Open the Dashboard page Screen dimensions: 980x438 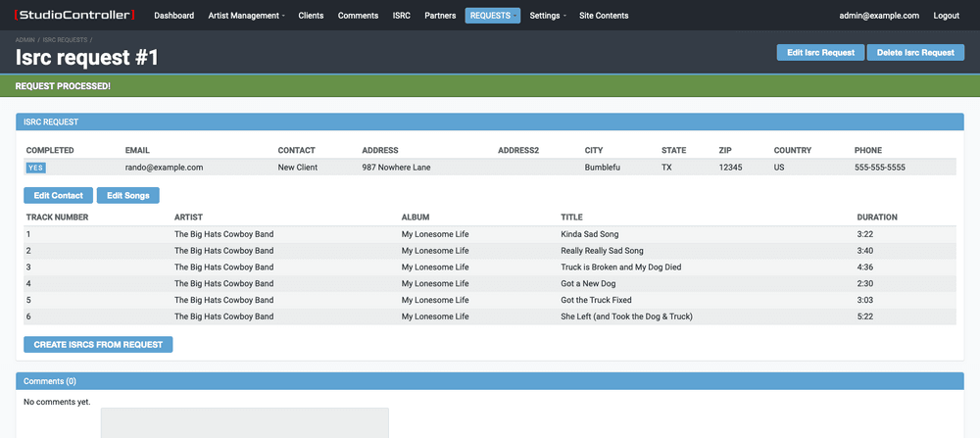pyautogui.click(x=173, y=16)
